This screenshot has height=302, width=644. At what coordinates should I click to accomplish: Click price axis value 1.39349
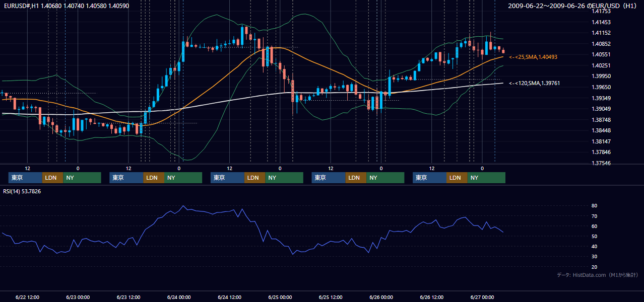601,98
